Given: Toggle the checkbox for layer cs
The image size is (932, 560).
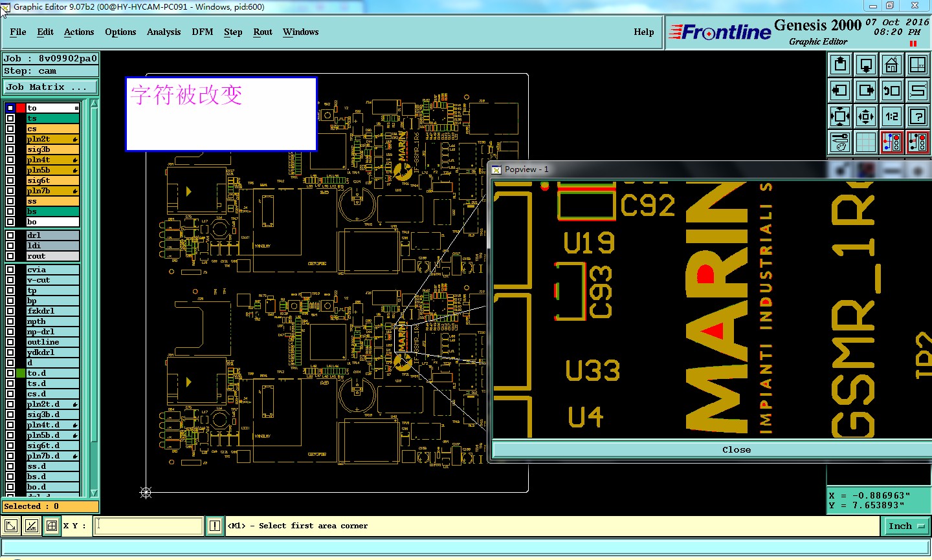Looking at the screenshot, I should pos(10,129).
